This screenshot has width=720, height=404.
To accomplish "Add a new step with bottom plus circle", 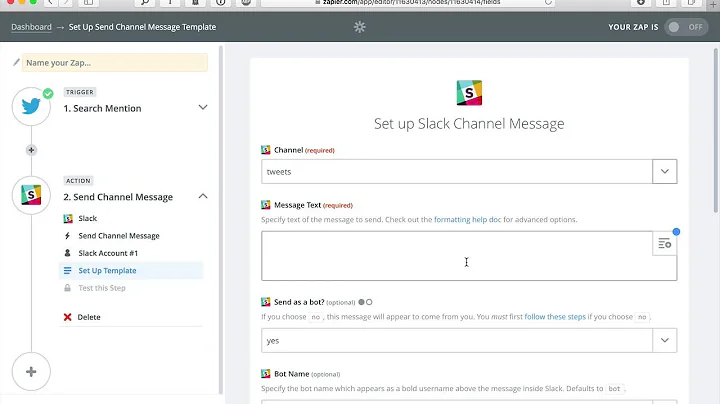I will tap(31, 371).
